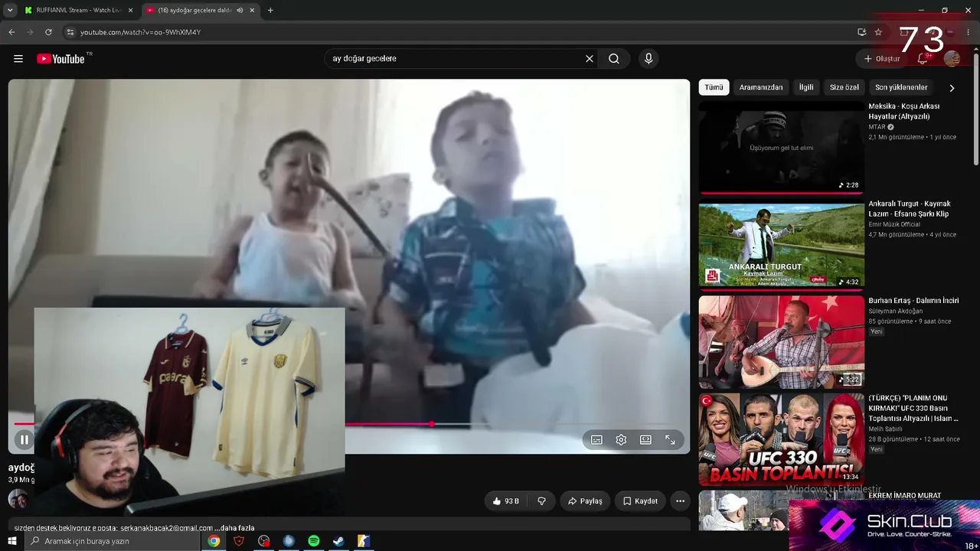Open Counter-Strike from the taskbar
The height and width of the screenshot is (551, 980).
[x=364, y=541]
